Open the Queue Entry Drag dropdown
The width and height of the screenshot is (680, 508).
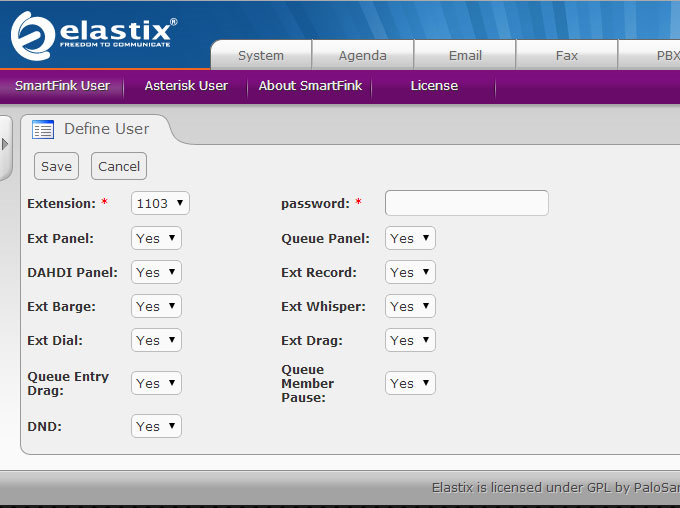[156, 383]
